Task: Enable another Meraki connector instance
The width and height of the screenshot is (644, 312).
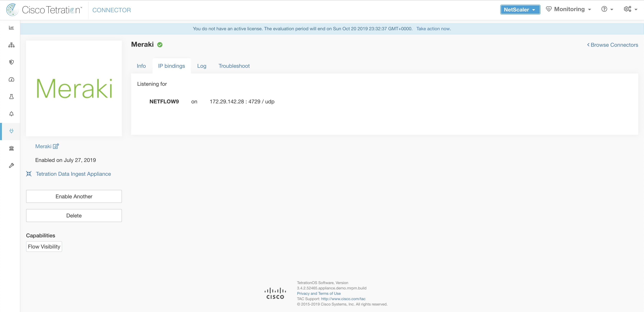Action: click(x=74, y=196)
